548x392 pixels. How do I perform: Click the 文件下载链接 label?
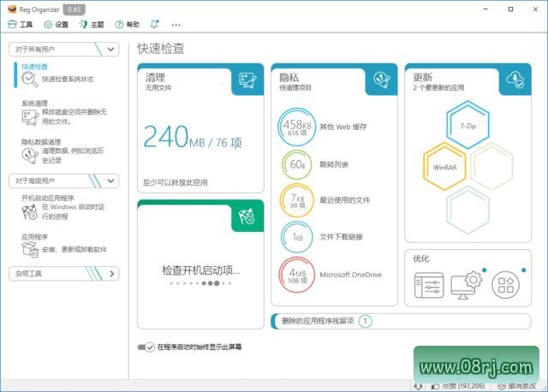pyautogui.click(x=341, y=237)
